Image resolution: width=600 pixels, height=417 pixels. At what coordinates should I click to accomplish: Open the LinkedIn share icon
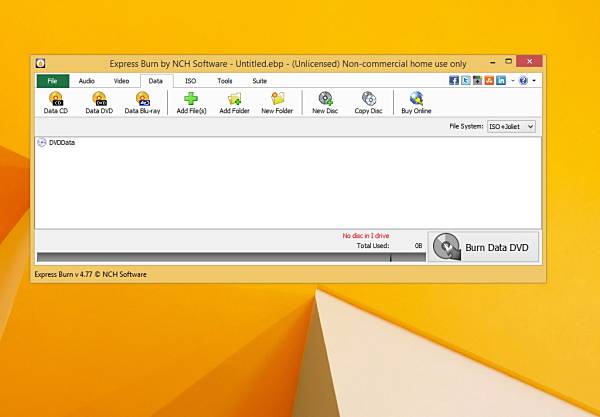pos(501,80)
